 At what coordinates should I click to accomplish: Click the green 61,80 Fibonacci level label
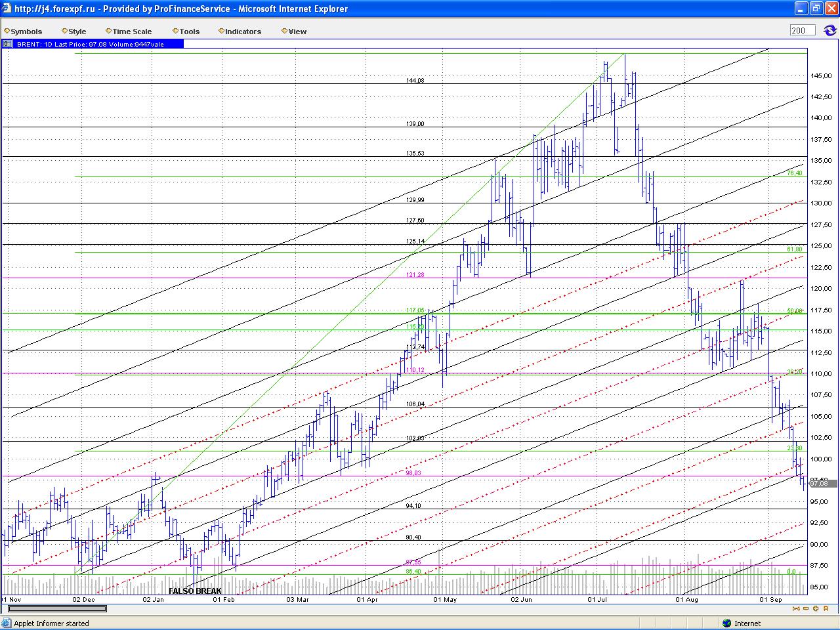(794, 249)
